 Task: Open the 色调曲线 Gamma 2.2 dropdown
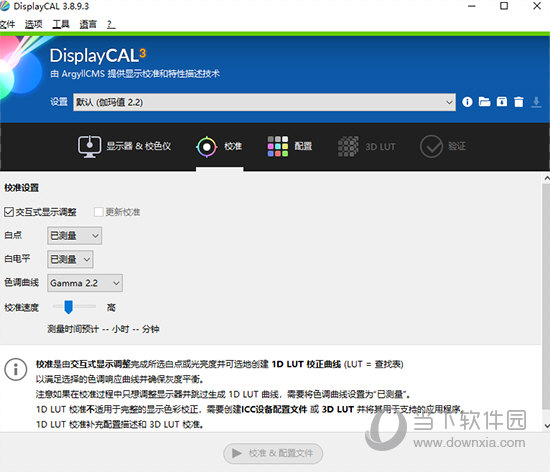point(85,283)
